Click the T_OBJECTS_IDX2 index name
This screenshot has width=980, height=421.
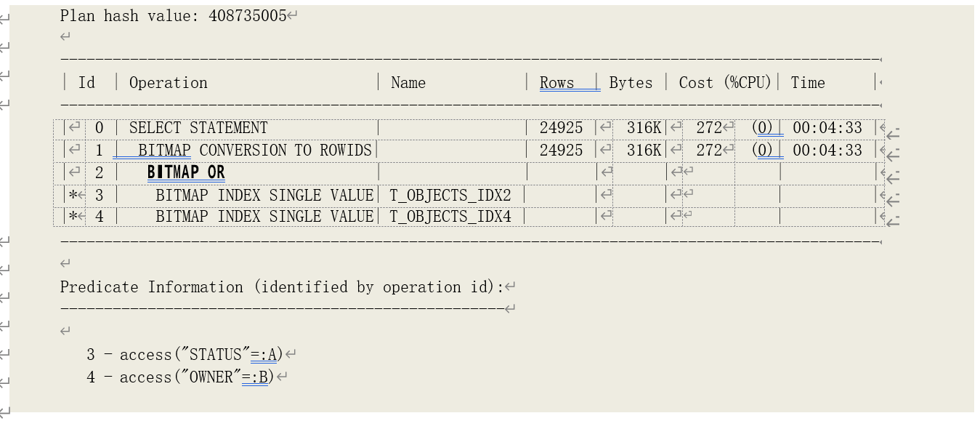pyautogui.click(x=450, y=195)
